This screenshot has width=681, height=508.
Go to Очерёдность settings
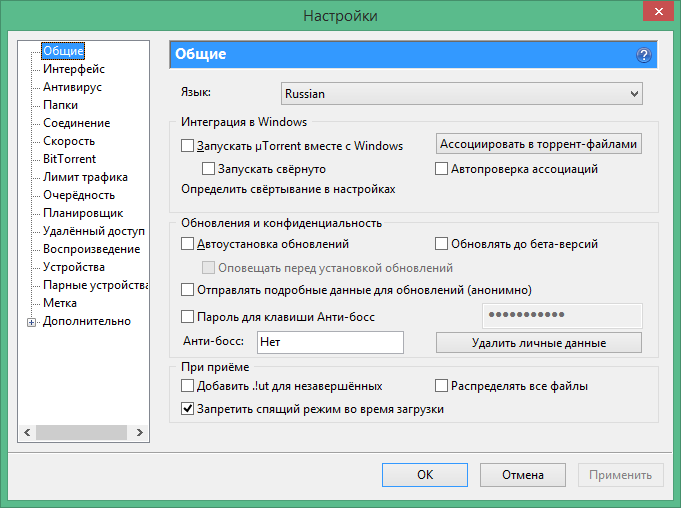(79, 195)
